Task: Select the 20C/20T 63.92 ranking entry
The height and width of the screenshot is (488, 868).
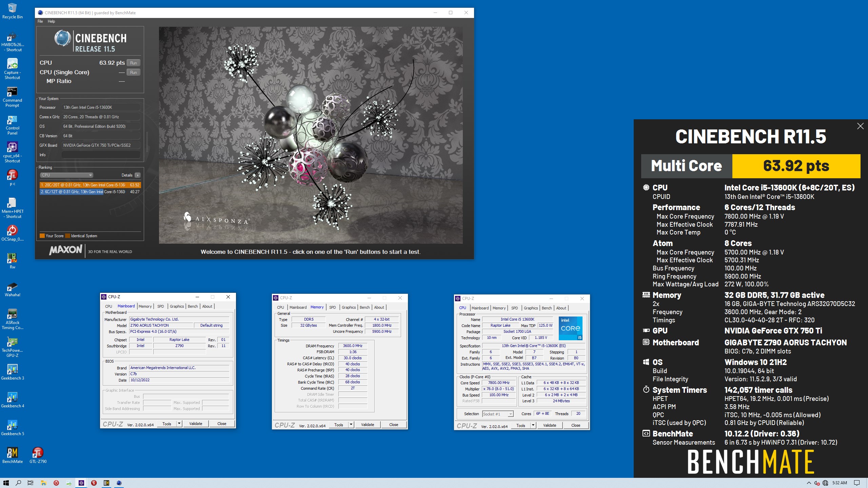Action: point(90,185)
